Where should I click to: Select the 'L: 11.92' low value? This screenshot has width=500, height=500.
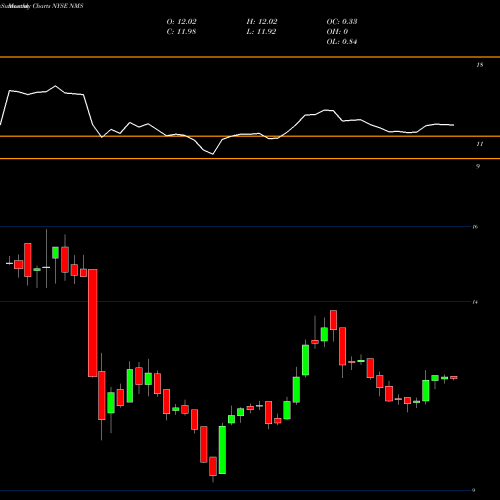[x=261, y=32]
